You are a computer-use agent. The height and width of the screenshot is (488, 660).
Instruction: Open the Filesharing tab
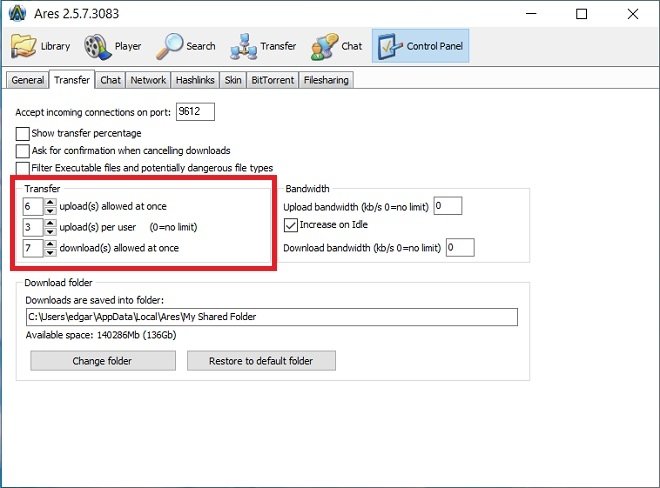326,80
